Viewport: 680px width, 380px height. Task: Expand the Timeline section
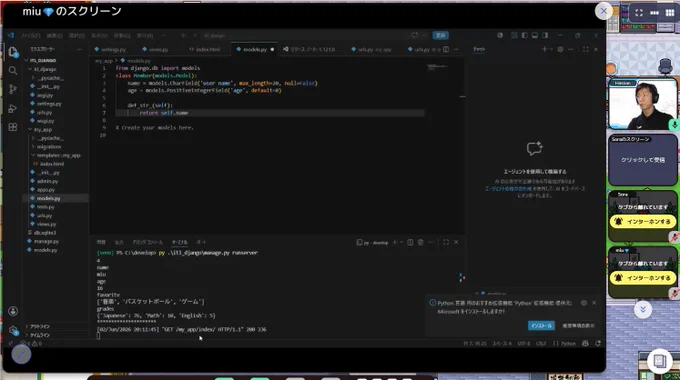pyautogui.click(x=38, y=335)
